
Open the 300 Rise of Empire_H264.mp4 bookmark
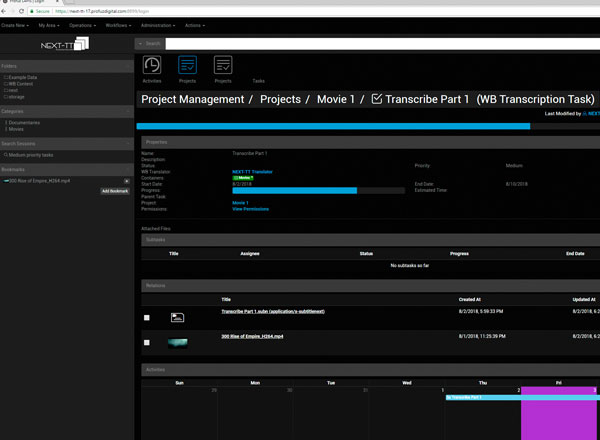[39, 181]
